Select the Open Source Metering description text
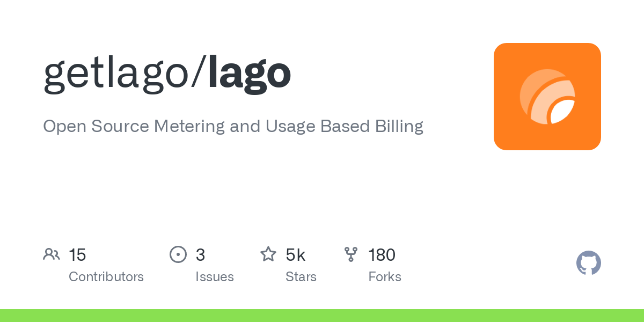Image resolution: width=644 pixels, height=322 pixels. [233, 127]
